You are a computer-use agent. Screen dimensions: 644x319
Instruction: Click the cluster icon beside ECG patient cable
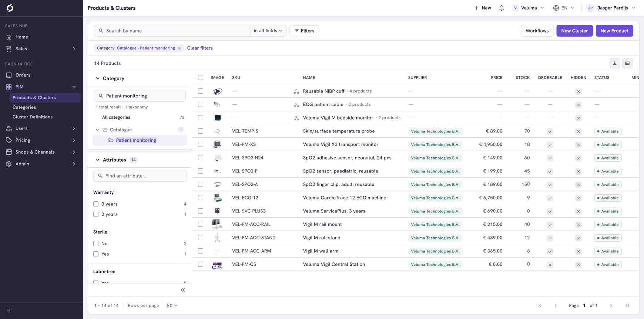point(296,105)
